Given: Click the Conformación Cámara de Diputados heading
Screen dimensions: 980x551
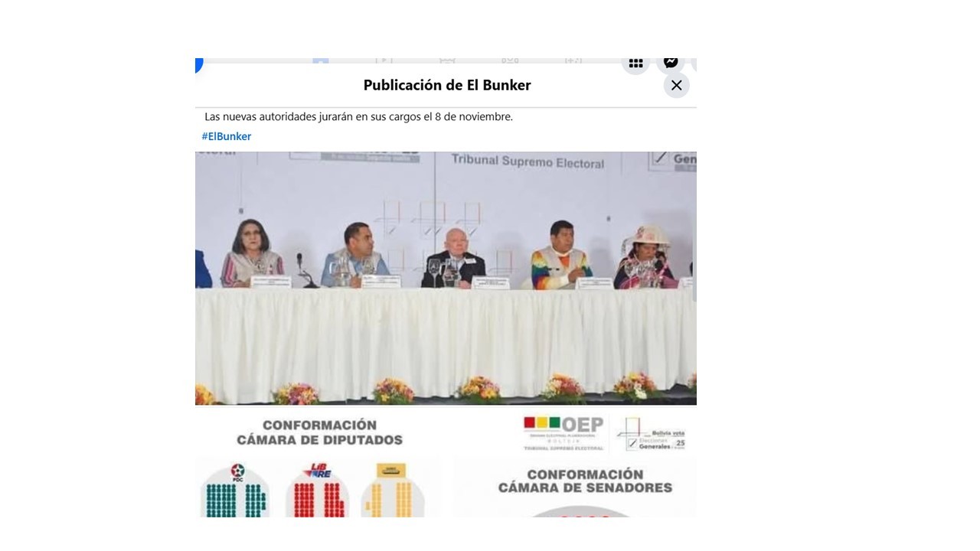Looking at the screenshot, I should (x=319, y=432).
